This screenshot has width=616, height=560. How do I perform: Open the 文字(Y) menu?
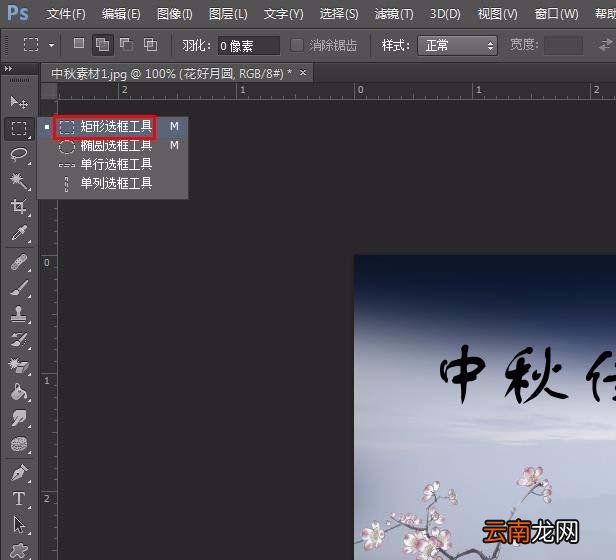point(283,14)
